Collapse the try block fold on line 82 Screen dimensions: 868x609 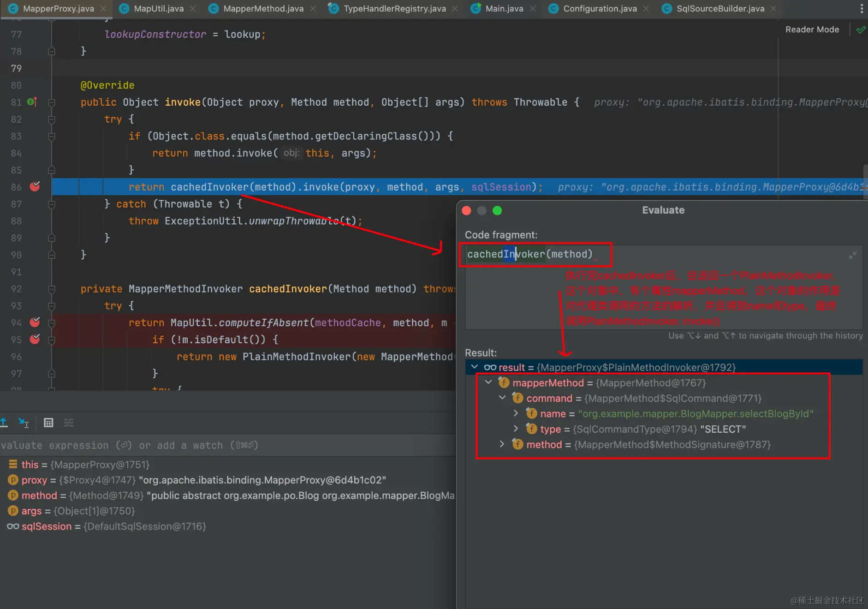point(52,119)
